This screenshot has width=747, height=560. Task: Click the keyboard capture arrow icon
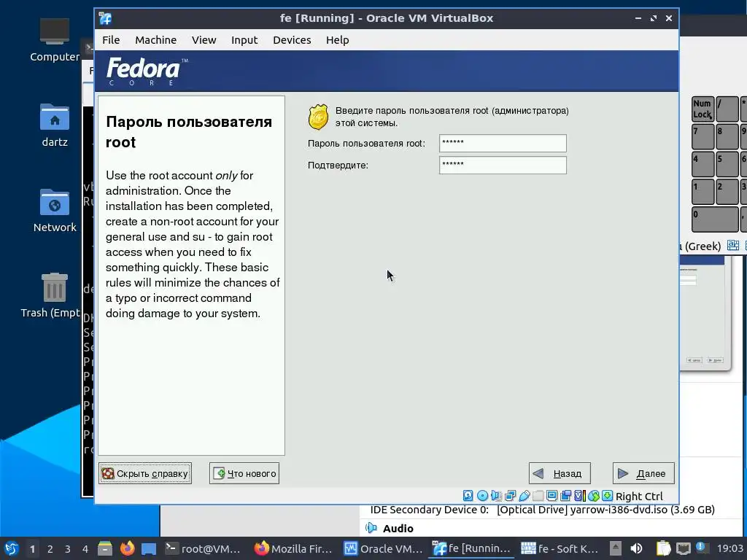click(x=607, y=496)
